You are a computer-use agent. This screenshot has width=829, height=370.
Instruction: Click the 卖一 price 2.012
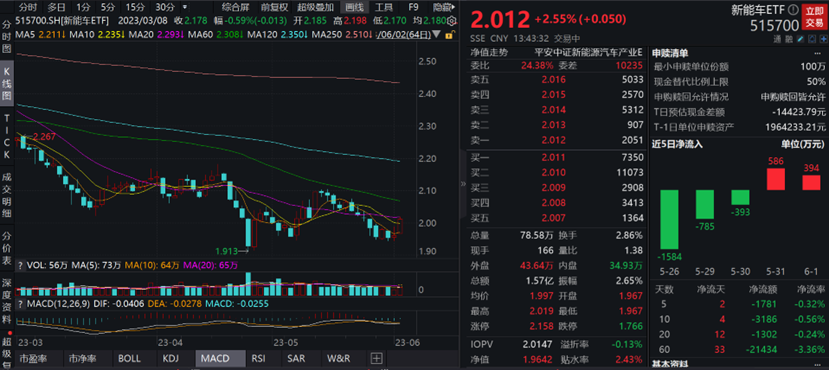[x=554, y=140]
